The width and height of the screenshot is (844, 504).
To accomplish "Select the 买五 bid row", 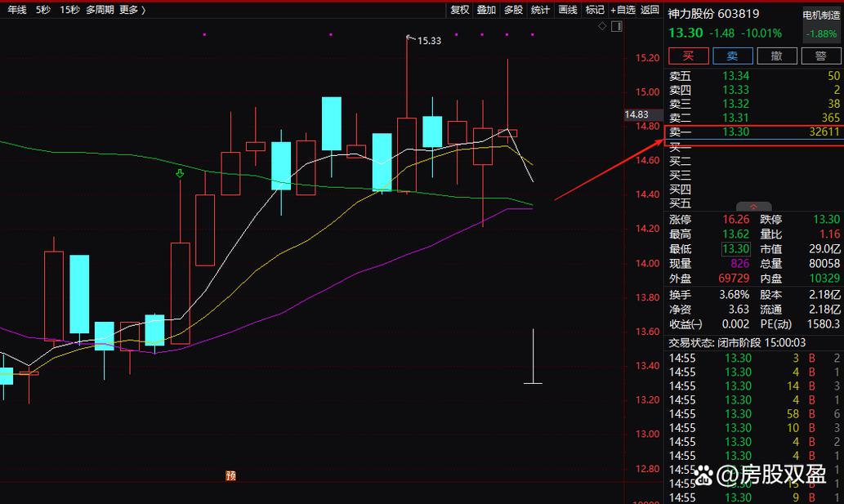I will [753, 203].
